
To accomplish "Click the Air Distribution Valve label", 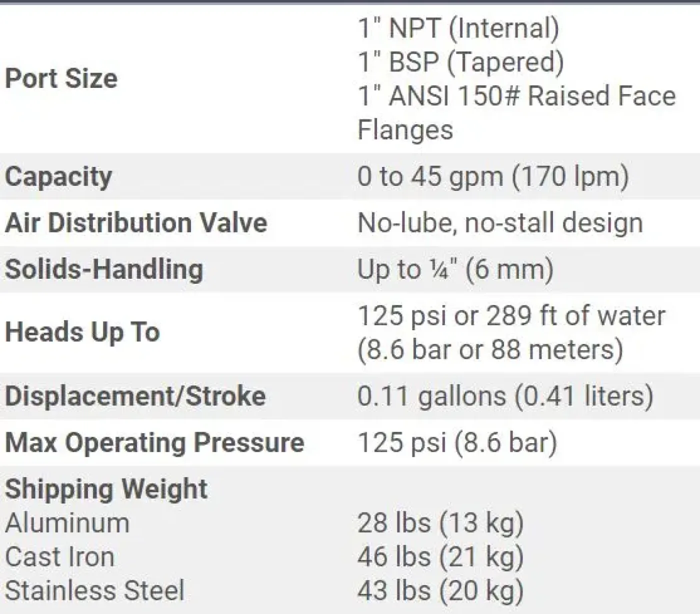I will coord(136,223).
